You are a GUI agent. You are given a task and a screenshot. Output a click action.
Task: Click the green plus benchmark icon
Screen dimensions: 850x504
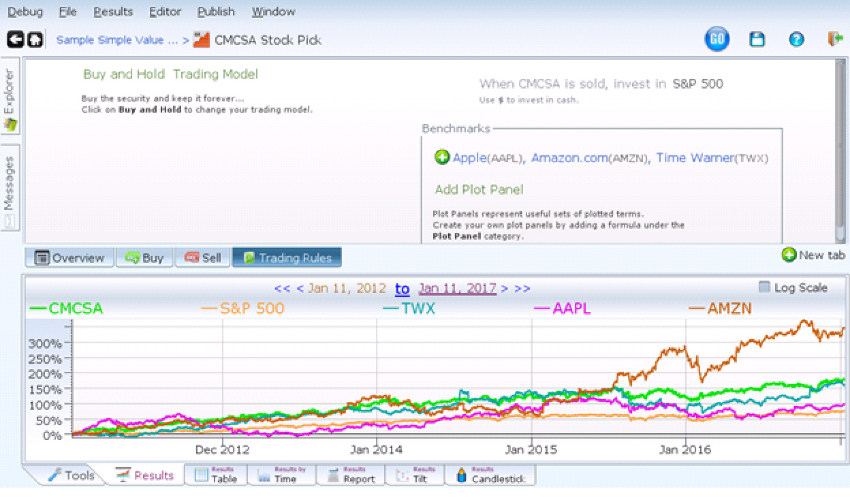[x=442, y=157]
